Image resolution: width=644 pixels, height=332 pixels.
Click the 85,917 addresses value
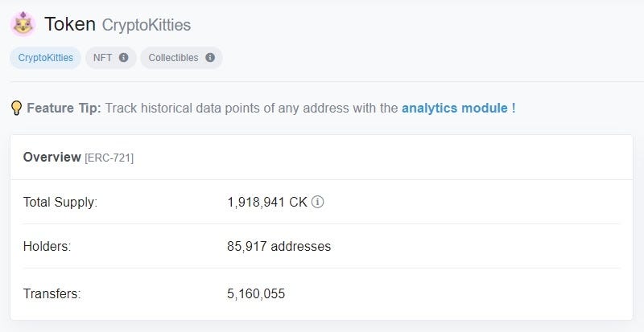279,246
